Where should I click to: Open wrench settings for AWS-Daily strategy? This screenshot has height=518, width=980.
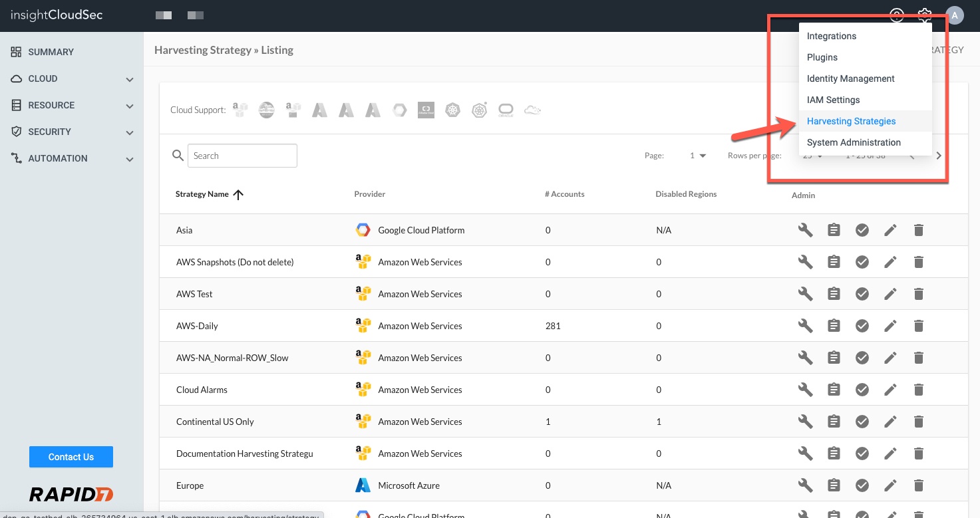(x=805, y=326)
